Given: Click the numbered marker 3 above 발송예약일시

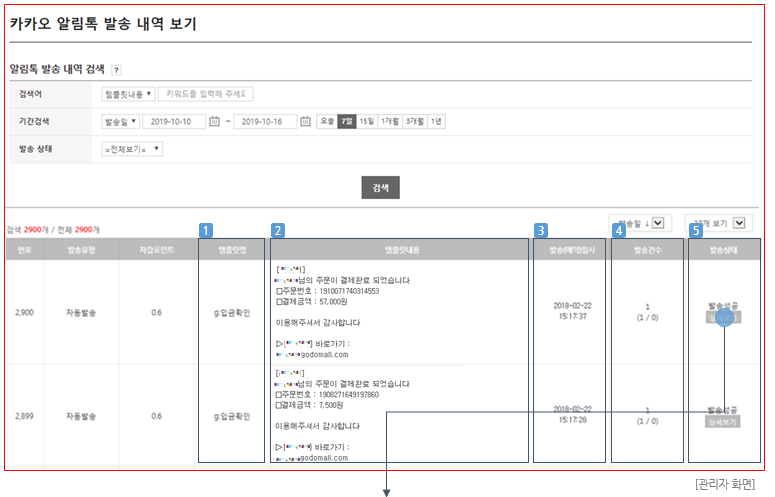Looking at the screenshot, I should tap(540, 230).
